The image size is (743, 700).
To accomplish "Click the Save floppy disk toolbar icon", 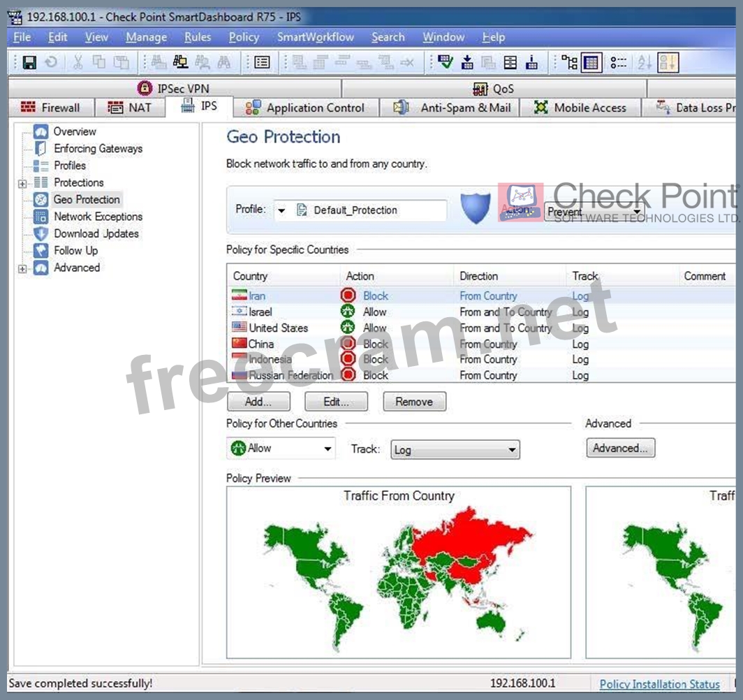I will click(29, 62).
